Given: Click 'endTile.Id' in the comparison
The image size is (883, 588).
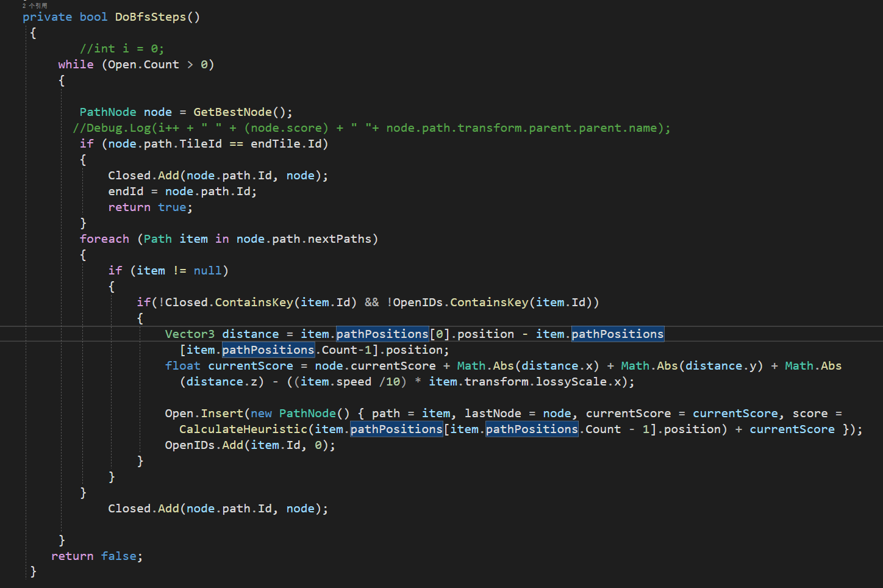Looking at the screenshot, I should (286, 144).
